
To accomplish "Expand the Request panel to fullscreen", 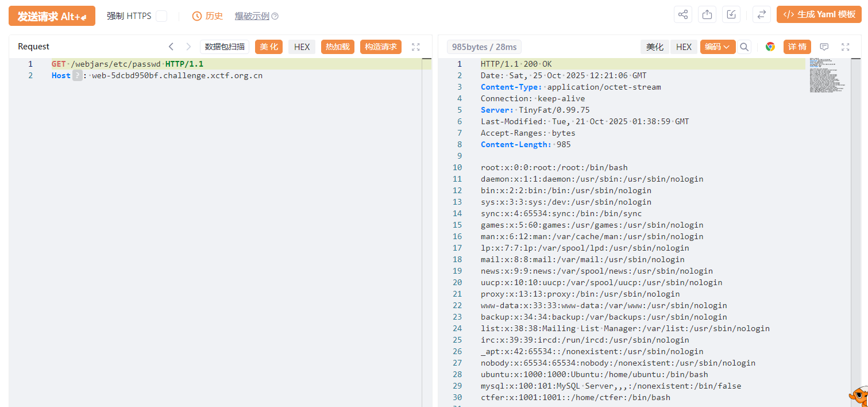I will click(x=416, y=47).
